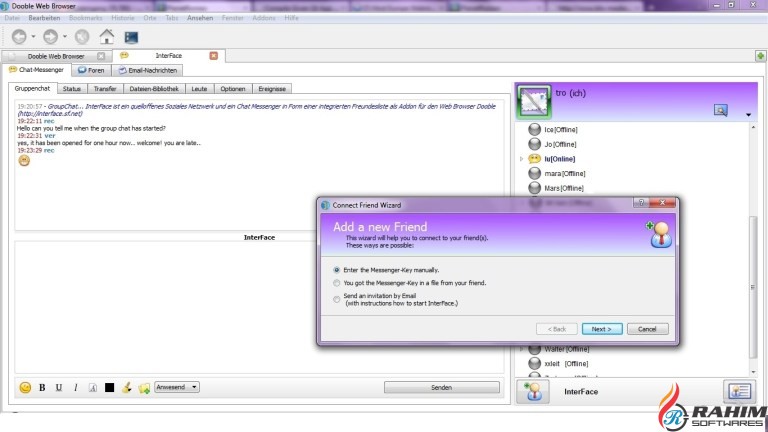Open the profile card icon next to InterFace
768x432 pixels.
point(739,391)
